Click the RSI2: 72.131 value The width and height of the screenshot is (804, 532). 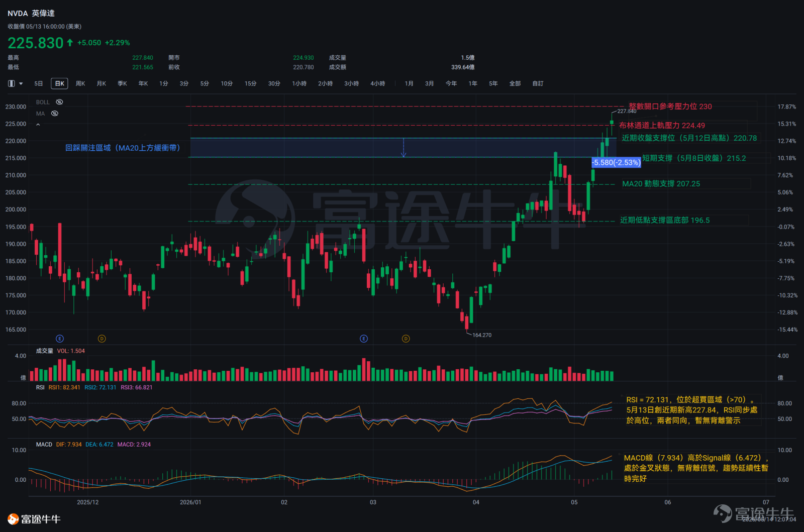[x=100, y=387]
